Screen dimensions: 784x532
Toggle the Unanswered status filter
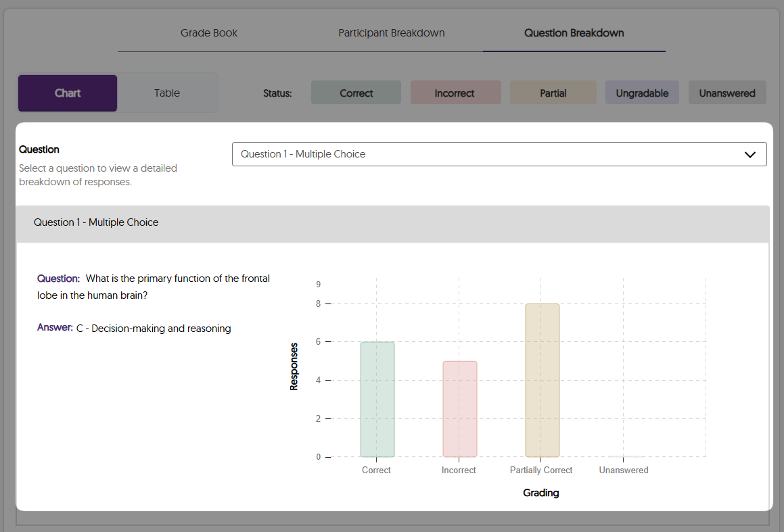pyautogui.click(x=727, y=93)
